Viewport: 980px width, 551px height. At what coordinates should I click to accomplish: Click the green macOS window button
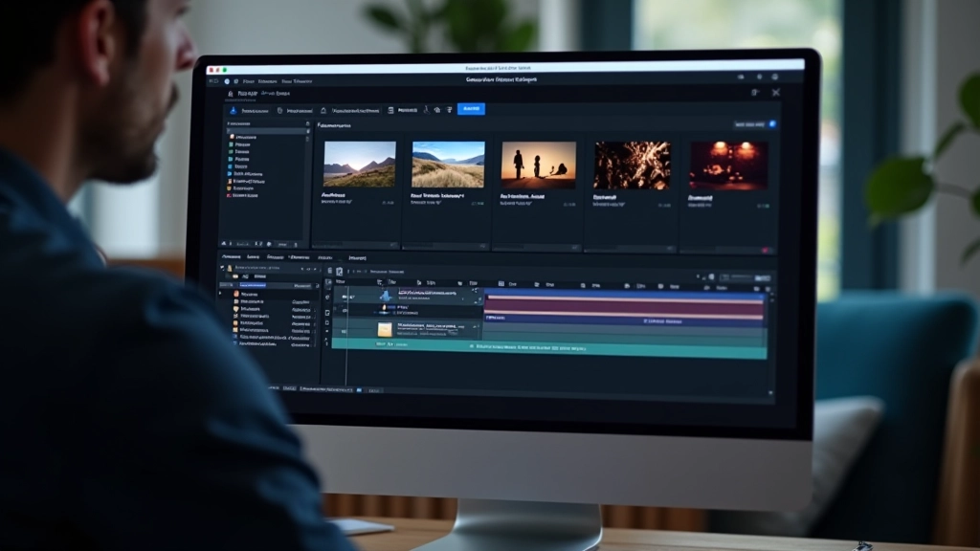click(x=225, y=70)
